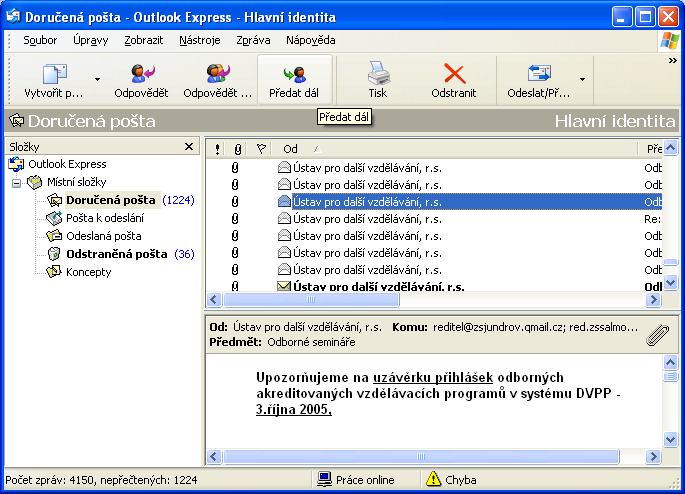
Task: Open the Odeslaná pošta folder
Action: point(104,236)
